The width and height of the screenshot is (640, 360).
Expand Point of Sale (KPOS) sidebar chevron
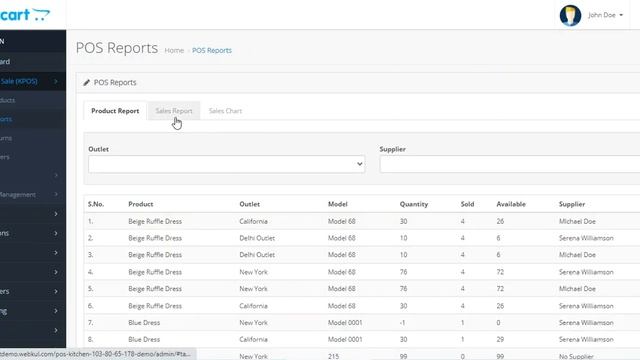coord(56,81)
